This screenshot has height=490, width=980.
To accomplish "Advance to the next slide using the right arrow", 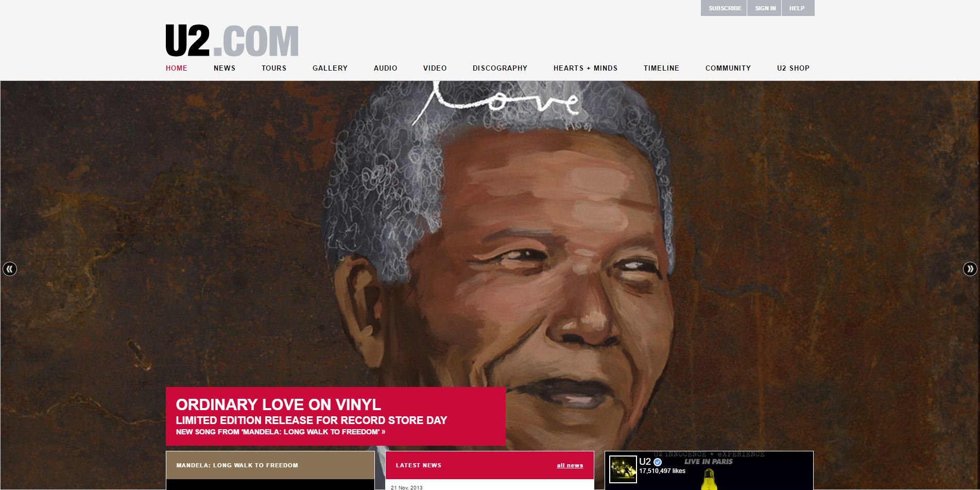I will pos(970,269).
